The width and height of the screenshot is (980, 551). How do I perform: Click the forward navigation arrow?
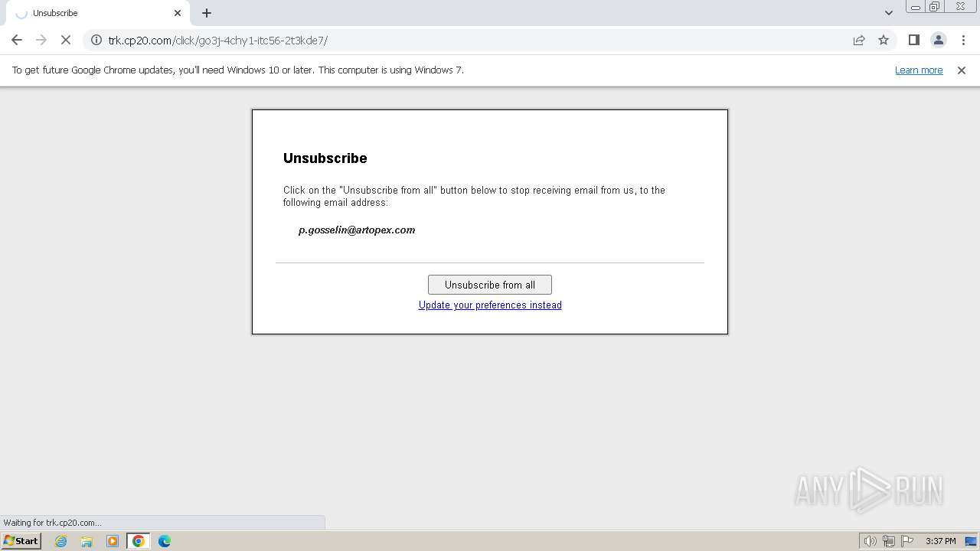(41, 40)
